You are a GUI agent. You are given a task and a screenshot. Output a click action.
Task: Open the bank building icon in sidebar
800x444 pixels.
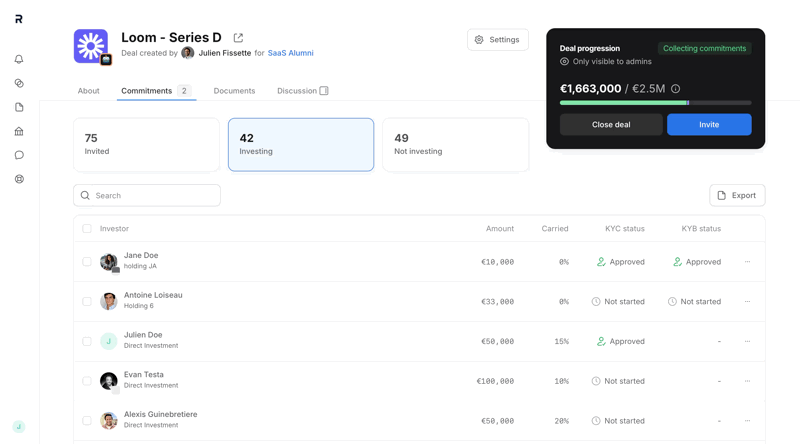point(19,131)
